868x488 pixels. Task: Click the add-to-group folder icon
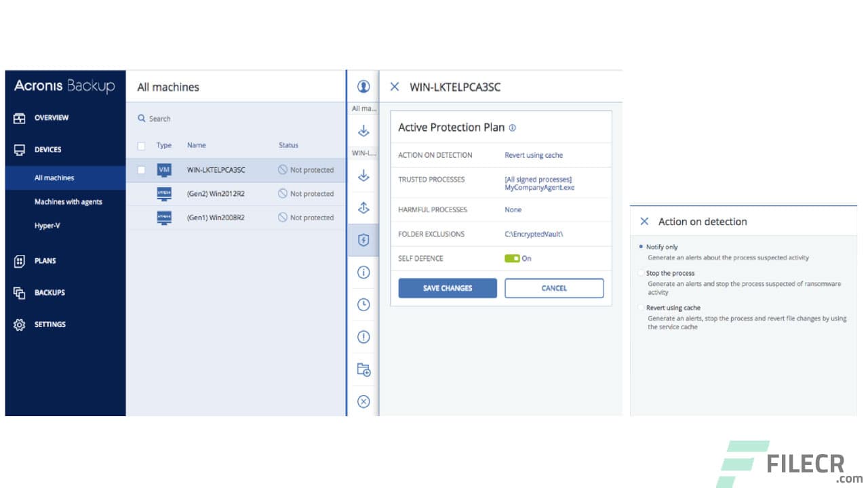(363, 369)
